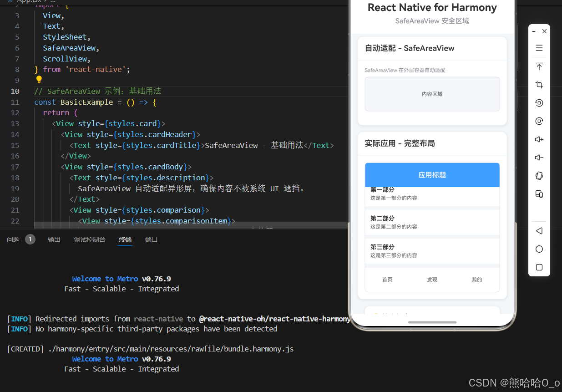Switch to the 输出 panel tab
562x392 pixels.
(54, 239)
